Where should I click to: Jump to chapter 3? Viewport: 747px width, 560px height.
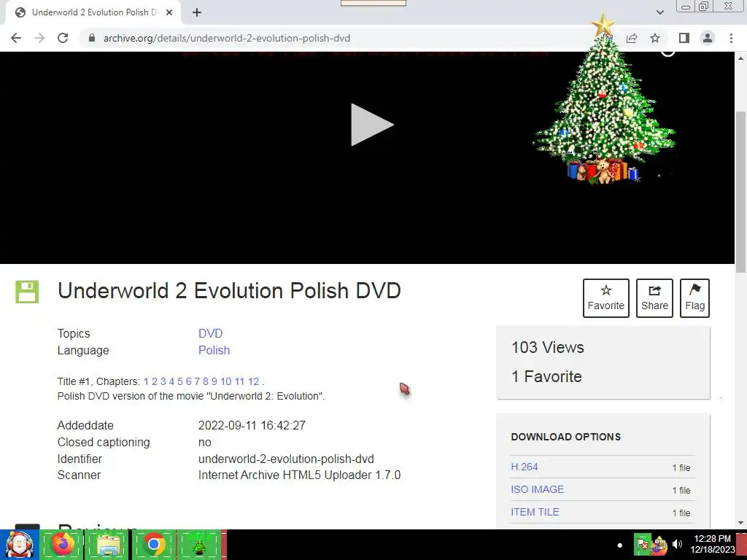pyautogui.click(x=163, y=381)
